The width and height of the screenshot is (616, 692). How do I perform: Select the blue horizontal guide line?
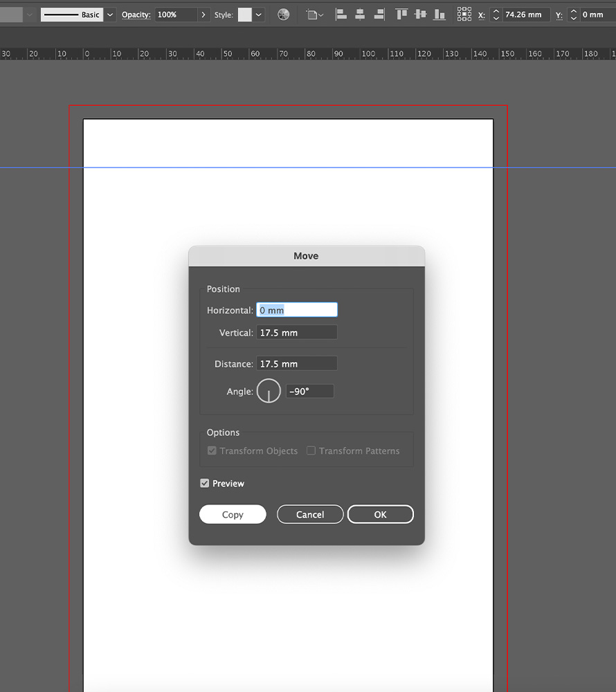tap(308, 167)
